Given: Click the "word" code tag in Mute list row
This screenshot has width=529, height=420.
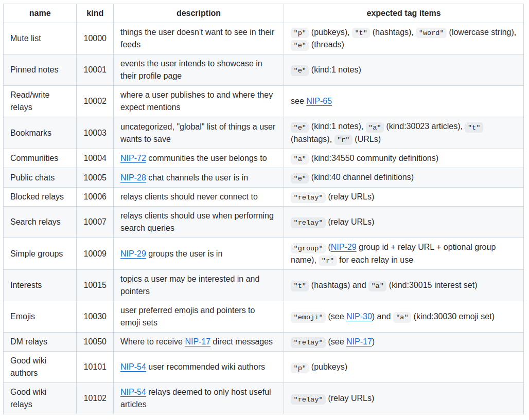Looking at the screenshot, I should point(431,32).
